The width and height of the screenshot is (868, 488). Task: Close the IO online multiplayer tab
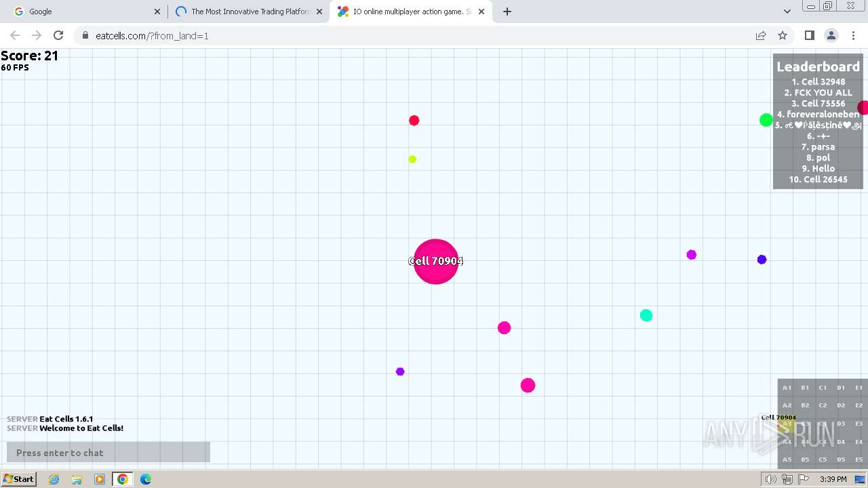coord(481,12)
